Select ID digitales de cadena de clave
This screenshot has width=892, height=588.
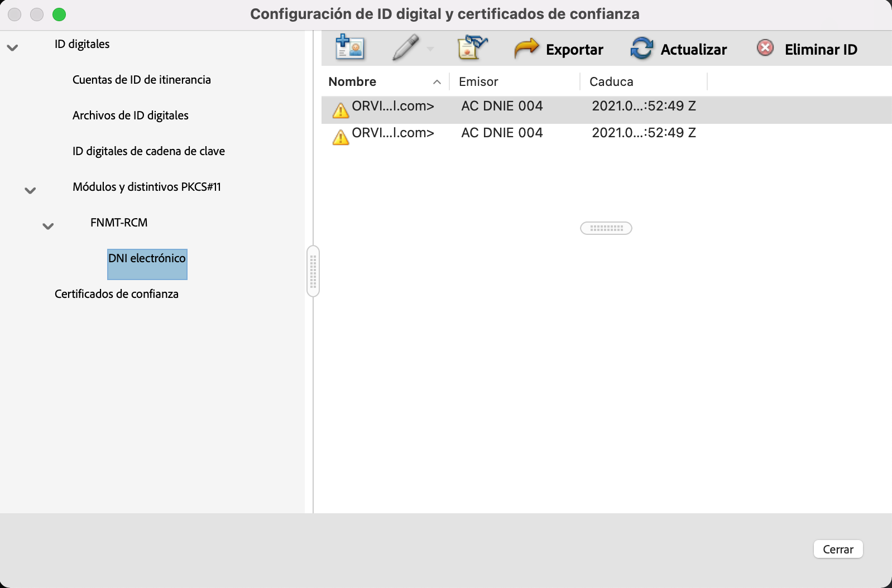(x=148, y=151)
